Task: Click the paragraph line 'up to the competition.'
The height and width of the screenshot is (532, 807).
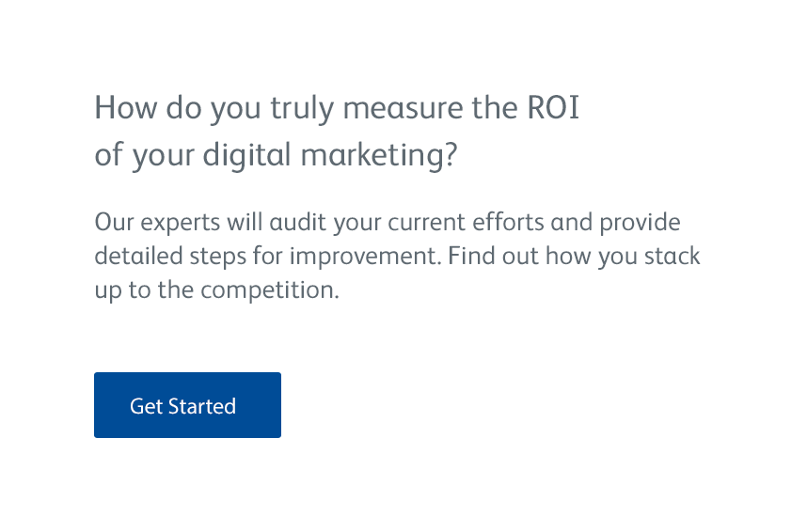Action: (x=216, y=290)
